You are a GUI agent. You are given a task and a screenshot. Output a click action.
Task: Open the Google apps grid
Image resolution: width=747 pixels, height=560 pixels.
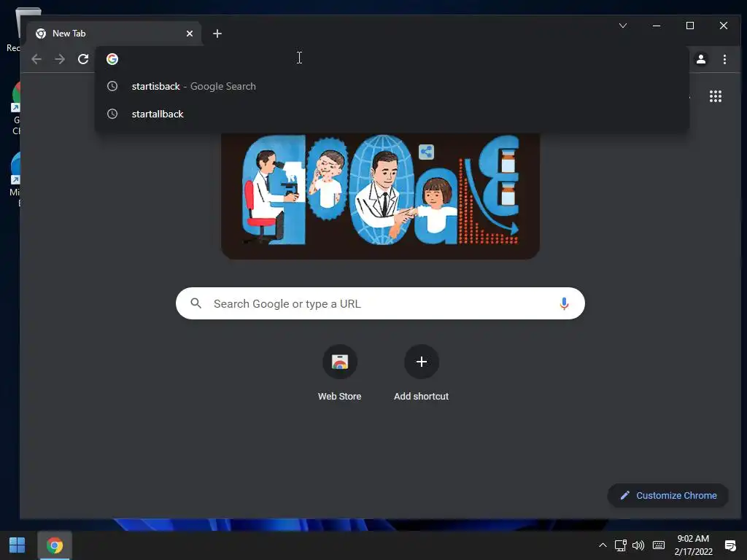click(715, 96)
